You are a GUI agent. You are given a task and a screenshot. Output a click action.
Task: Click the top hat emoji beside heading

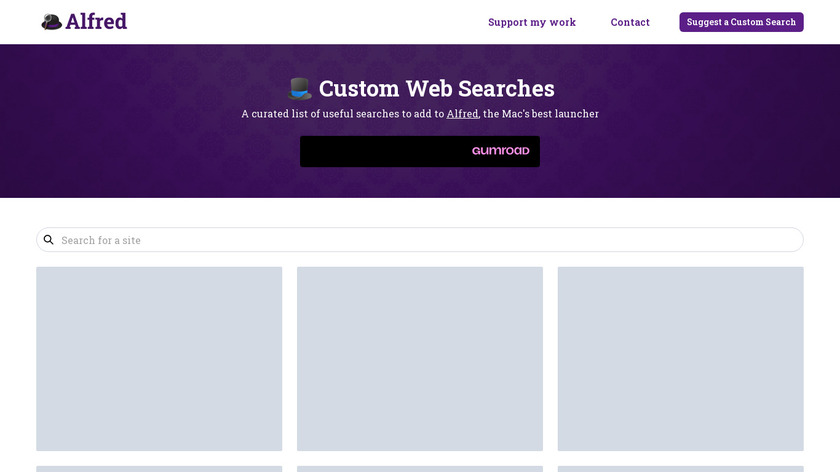(300, 89)
